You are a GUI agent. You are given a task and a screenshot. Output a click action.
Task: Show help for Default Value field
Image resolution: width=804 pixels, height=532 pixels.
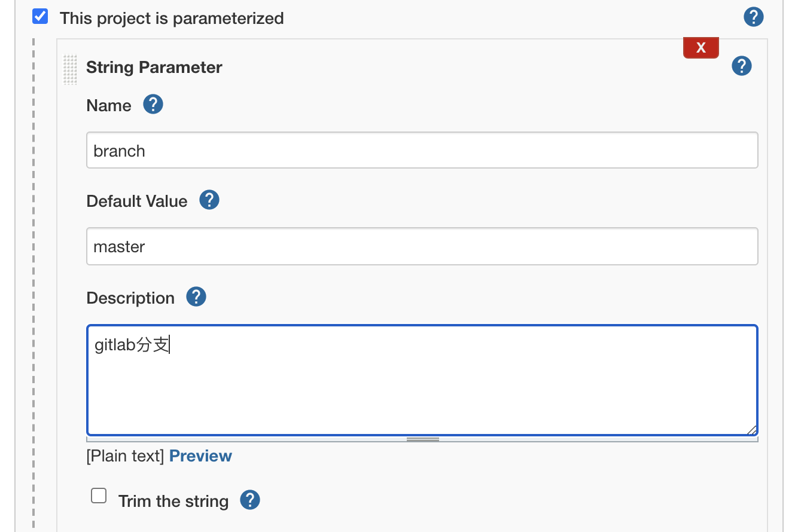[209, 200]
